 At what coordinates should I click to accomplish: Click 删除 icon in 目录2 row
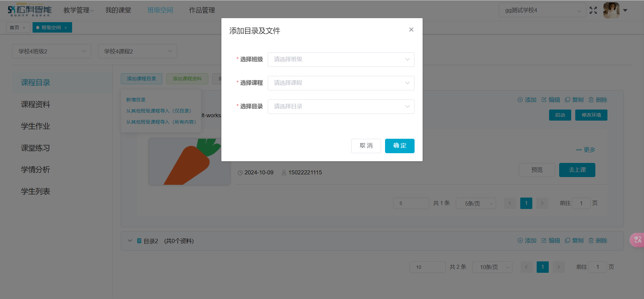coord(591,241)
